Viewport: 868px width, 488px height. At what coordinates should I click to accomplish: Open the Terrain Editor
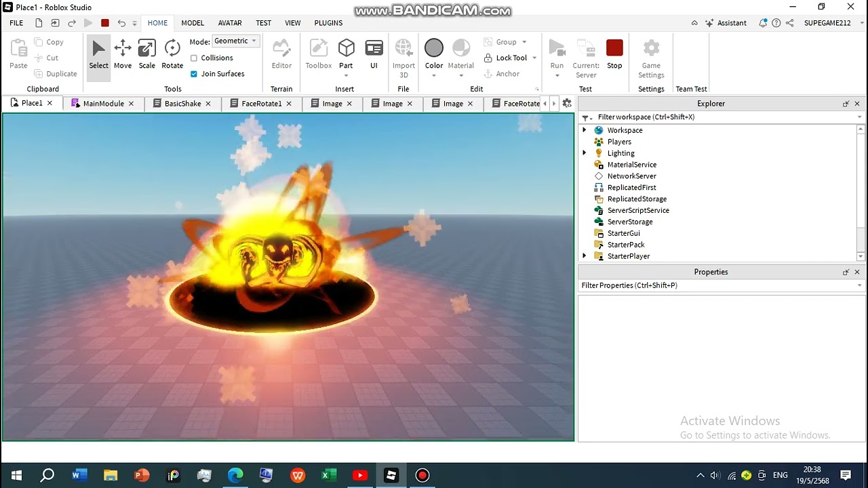(x=281, y=54)
